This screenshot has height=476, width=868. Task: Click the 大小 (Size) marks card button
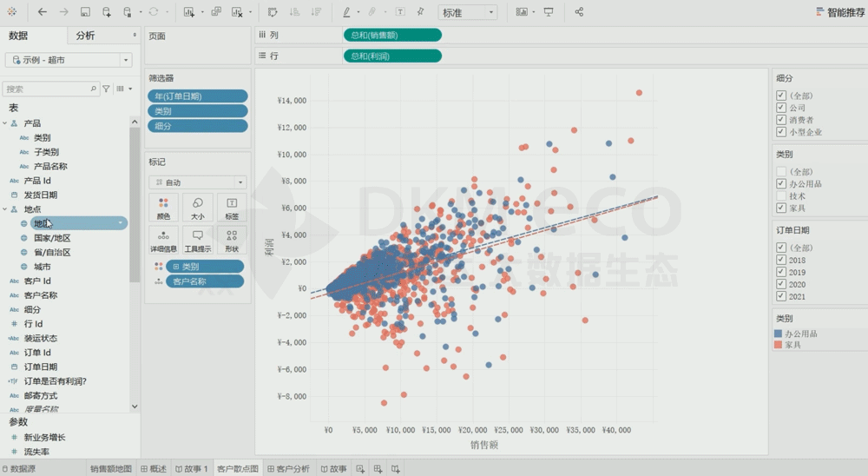(x=198, y=207)
